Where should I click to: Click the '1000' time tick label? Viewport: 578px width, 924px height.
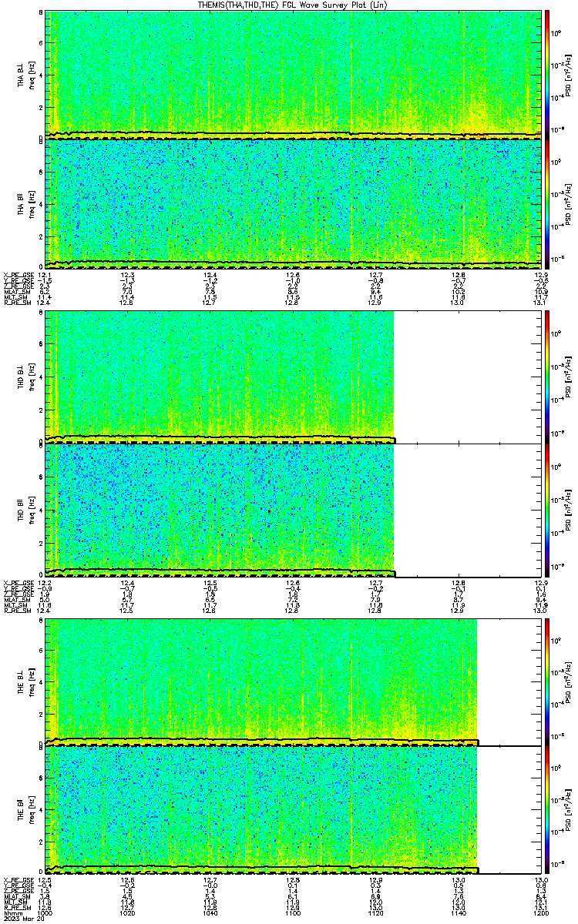(x=45, y=912)
